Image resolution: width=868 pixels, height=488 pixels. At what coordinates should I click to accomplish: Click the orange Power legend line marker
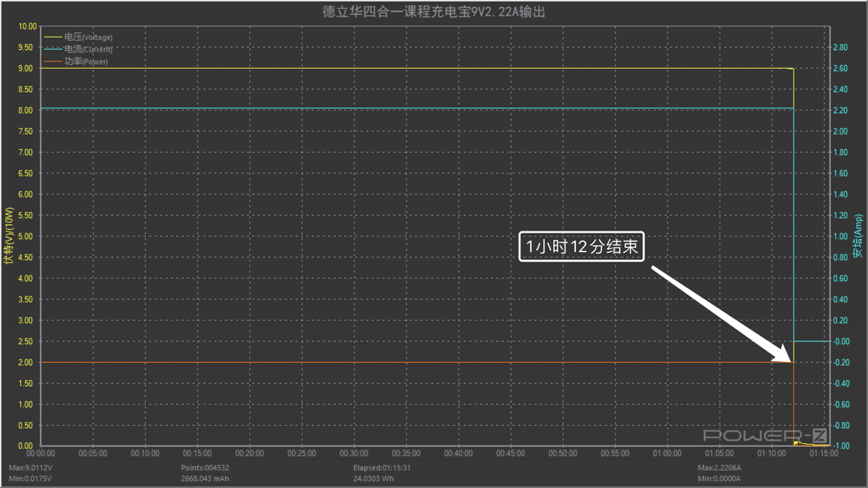54,62
